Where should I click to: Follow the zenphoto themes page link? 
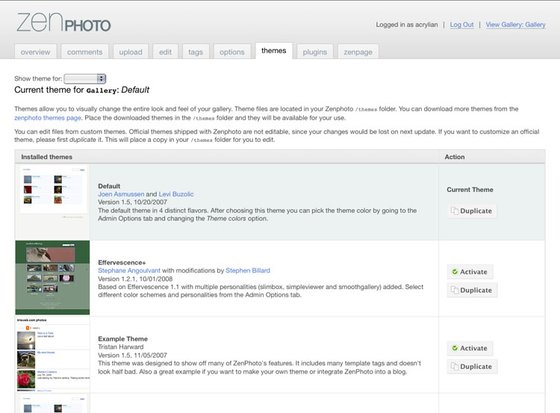[48, 118]
